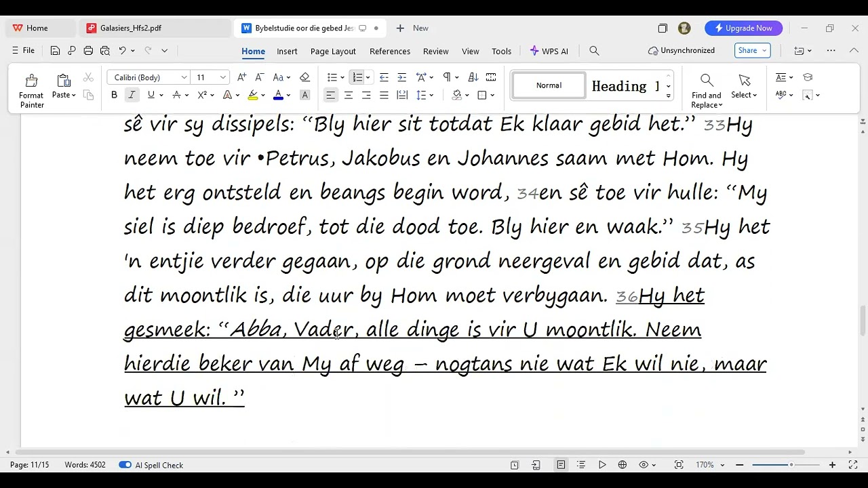
Task: Align text to the right
Action: (x=366, y=96)
